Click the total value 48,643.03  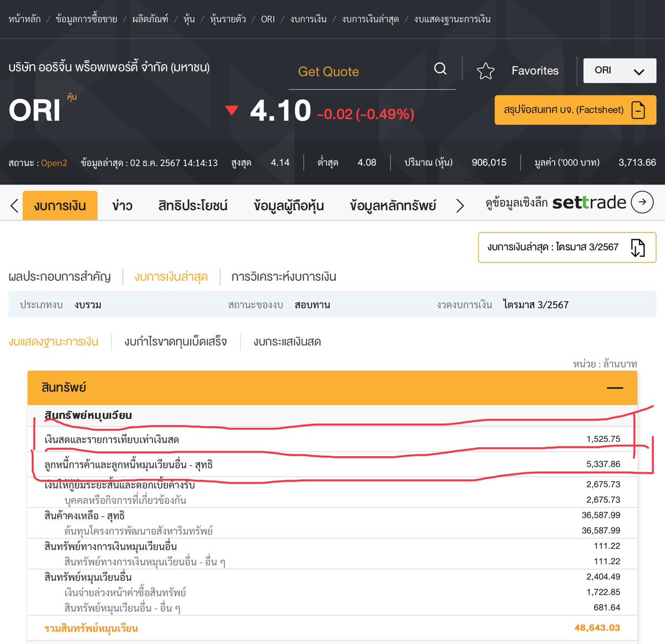point(597,627)
